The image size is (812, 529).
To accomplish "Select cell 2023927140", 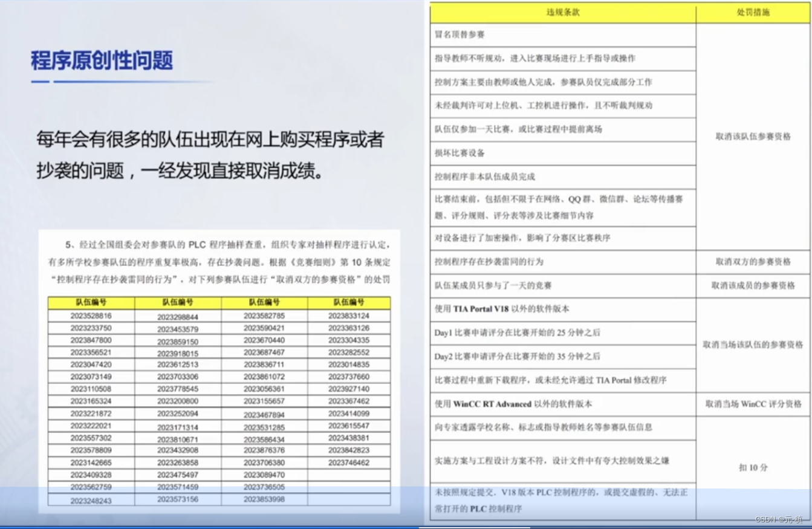I will pyautogui.click(x=349, y=389).
